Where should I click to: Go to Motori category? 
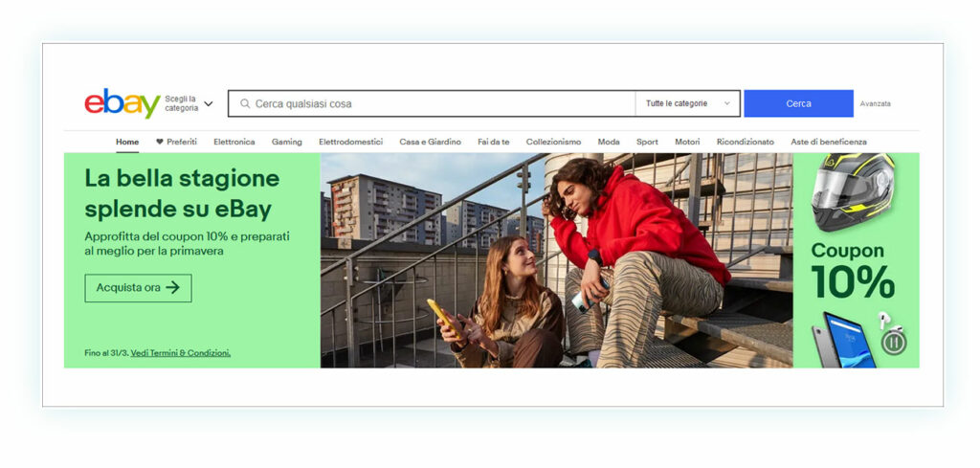tap(687, 142)
